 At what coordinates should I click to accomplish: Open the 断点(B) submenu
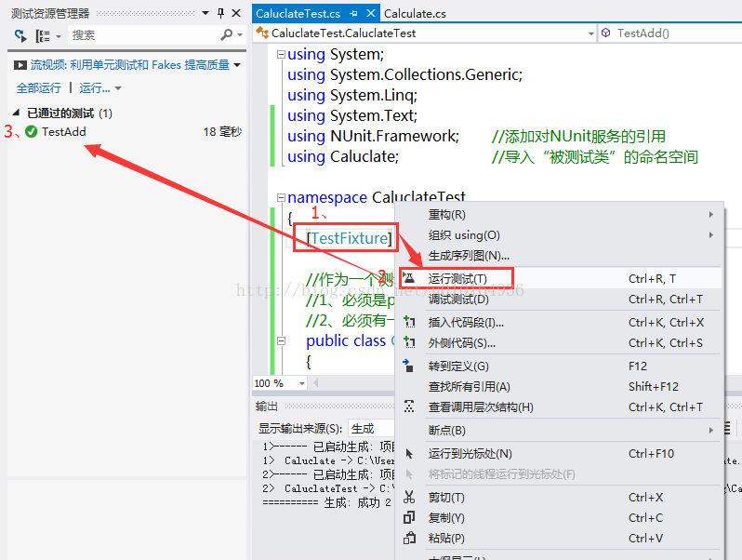(560, 431)
